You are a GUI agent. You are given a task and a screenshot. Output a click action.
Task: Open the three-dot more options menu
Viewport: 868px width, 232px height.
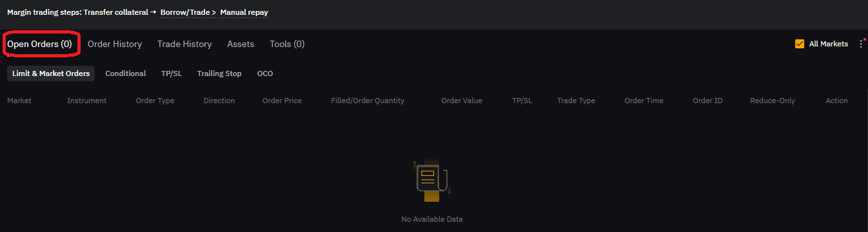(x=861, y=44)
